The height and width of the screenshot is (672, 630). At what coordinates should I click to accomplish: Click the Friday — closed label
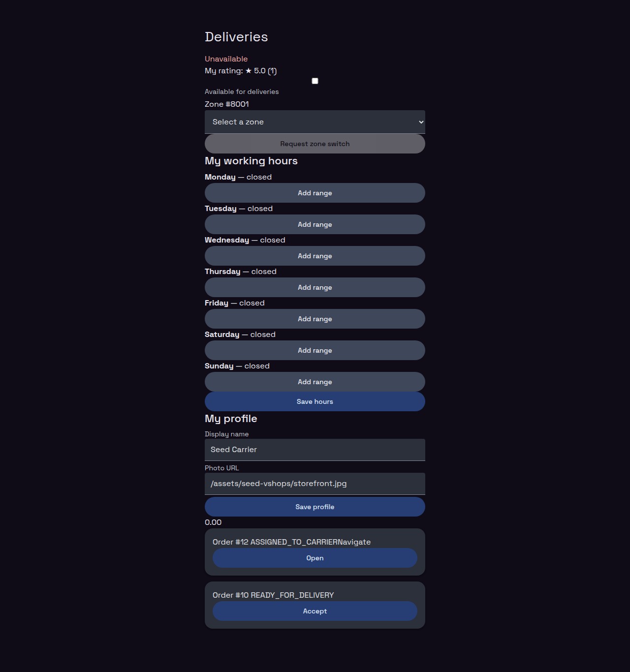tap(235, 303)
